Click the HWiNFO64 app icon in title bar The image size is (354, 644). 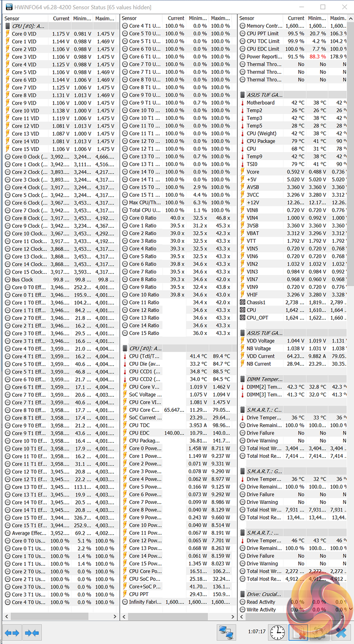[x=8, y=7]
